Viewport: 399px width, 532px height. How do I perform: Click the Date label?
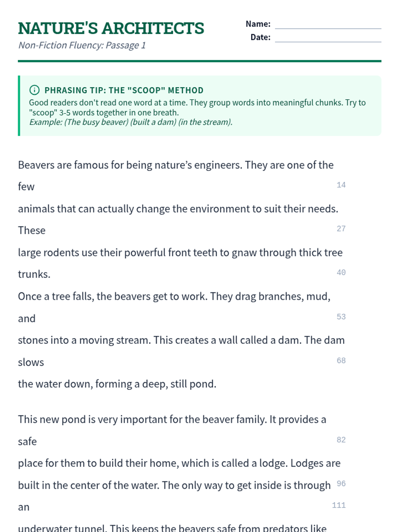[x=260, y=37]
